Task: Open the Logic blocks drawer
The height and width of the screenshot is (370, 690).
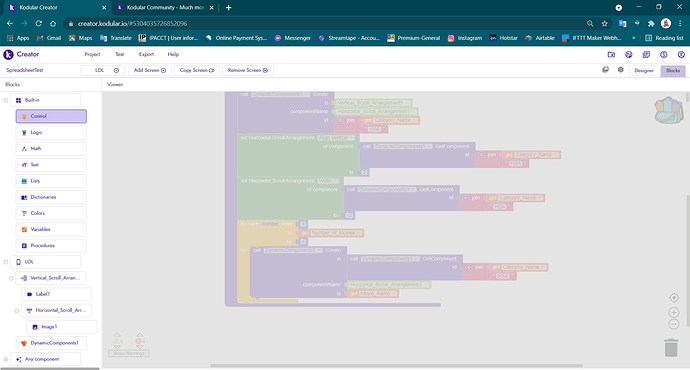Action: (x=51, y=132)
